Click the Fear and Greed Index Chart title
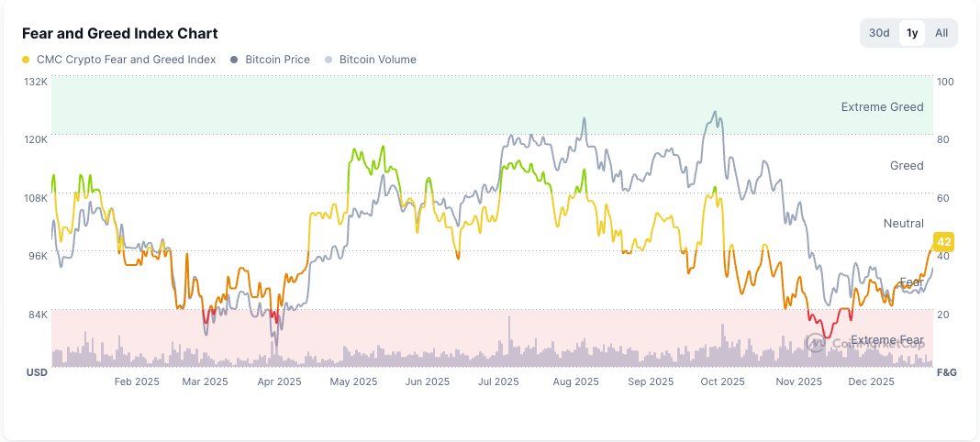980x442 pixels. (119, 33)
